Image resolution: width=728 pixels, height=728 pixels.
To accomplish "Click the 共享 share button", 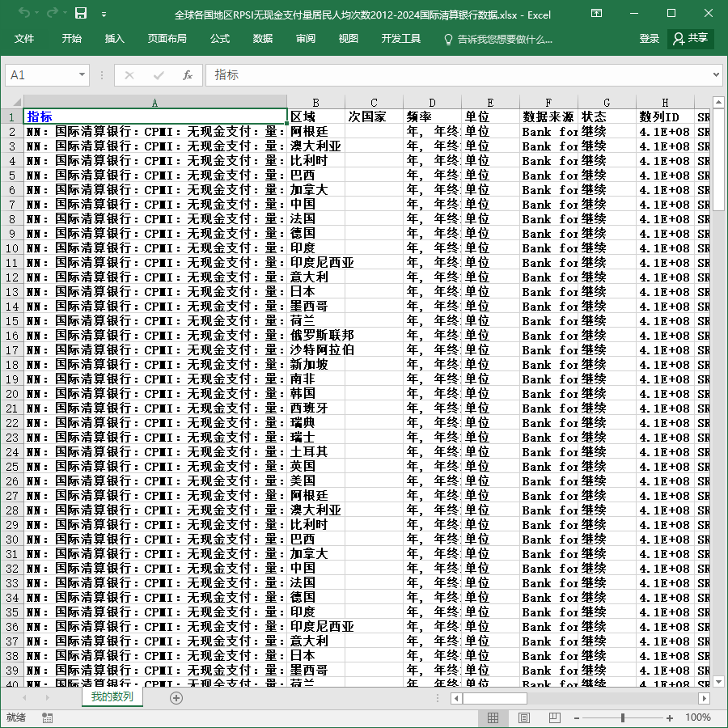I will [691, 39].
